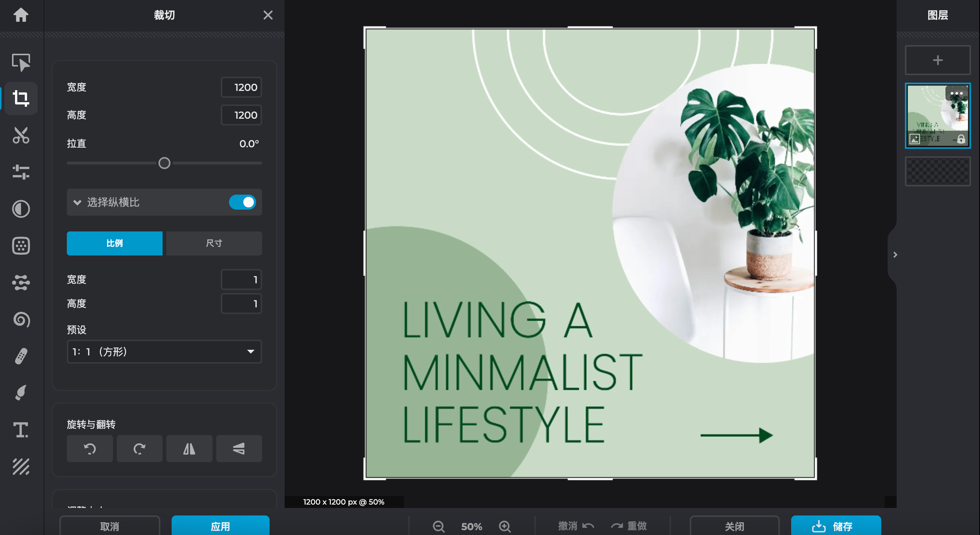Click the 应用 button
This screenshot has width=980, height=535.
pyautogui.click(x=220, y=526)
